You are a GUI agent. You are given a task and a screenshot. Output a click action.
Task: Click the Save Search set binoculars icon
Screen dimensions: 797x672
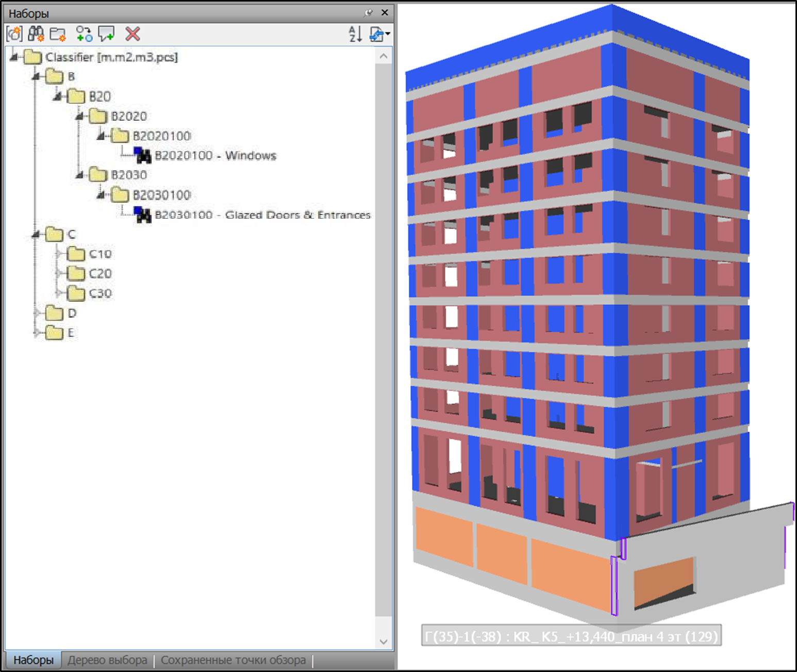pos(36,34)
